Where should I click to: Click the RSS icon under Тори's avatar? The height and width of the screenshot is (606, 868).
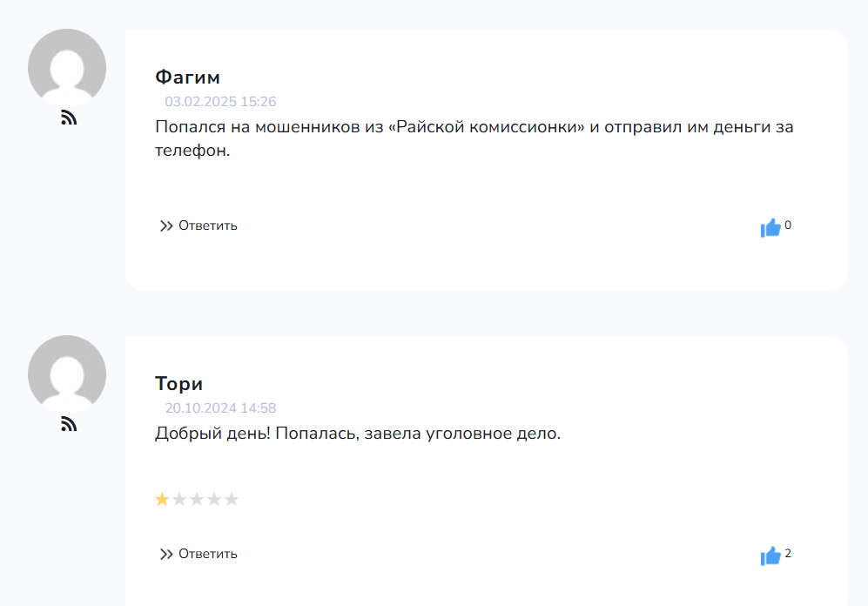69,425
